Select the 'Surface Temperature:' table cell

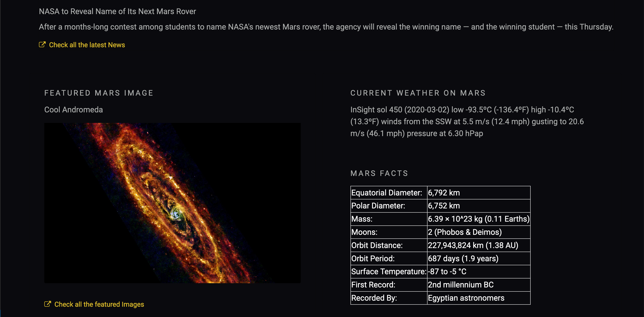click(389, 272)
